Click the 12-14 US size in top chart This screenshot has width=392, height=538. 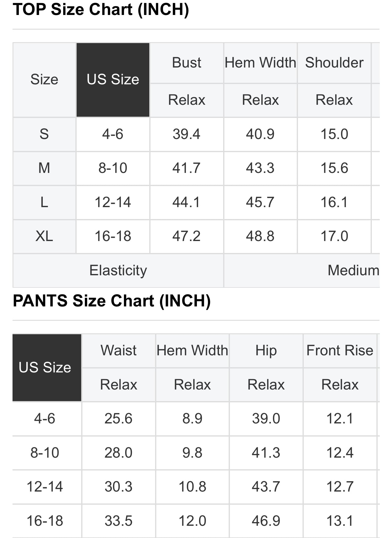click(113, 202)
